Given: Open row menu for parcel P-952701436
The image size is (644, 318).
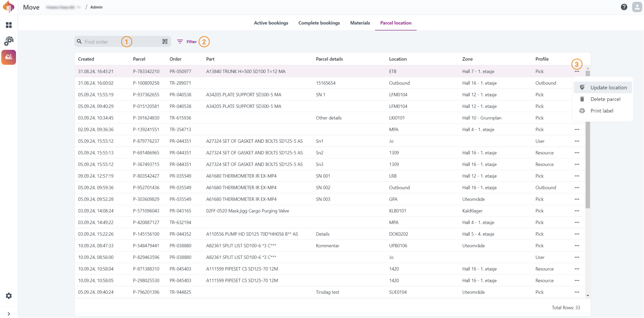Looking at the screenshot, I should 576,188.
